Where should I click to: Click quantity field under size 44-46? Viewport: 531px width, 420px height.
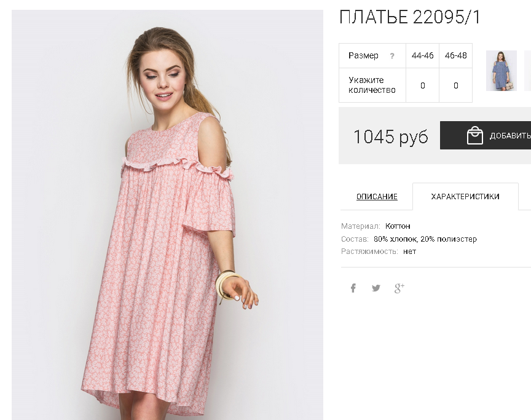pos(423,85)
